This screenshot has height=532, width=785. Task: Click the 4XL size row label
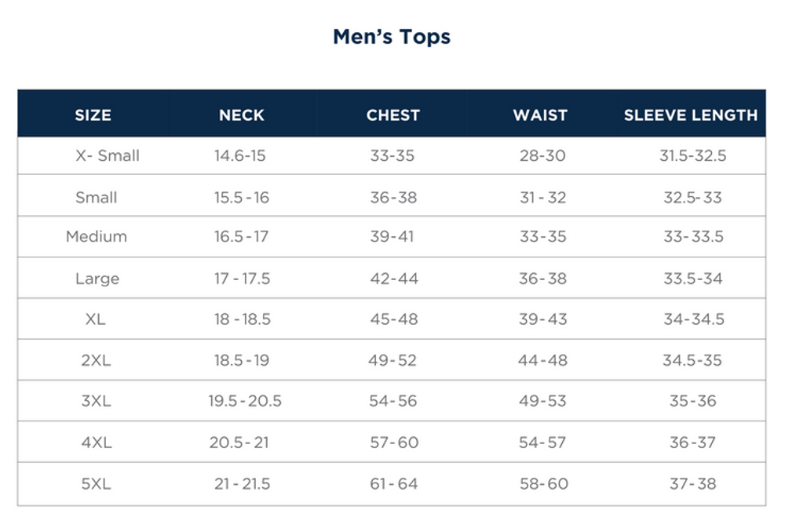click(x=97, y=443)
